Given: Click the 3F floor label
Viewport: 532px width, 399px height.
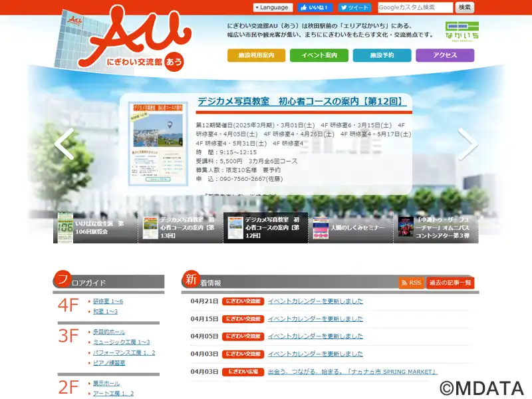Looking at the screenshot, I should point(68,336).
